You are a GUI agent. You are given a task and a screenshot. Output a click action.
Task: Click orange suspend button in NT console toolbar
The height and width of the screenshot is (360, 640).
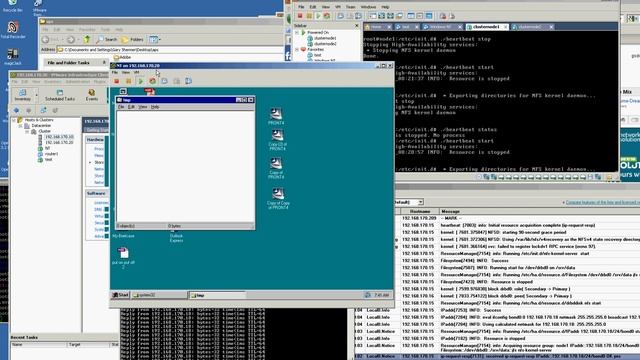tap(129, 81)
